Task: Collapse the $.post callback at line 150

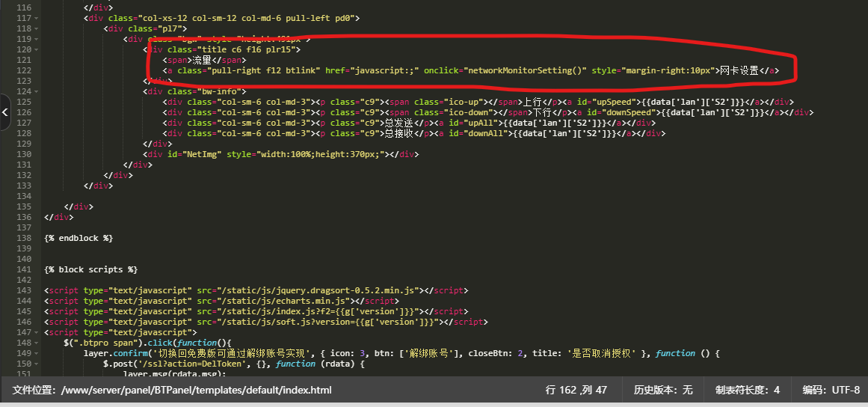Action: tap(36, 364)
